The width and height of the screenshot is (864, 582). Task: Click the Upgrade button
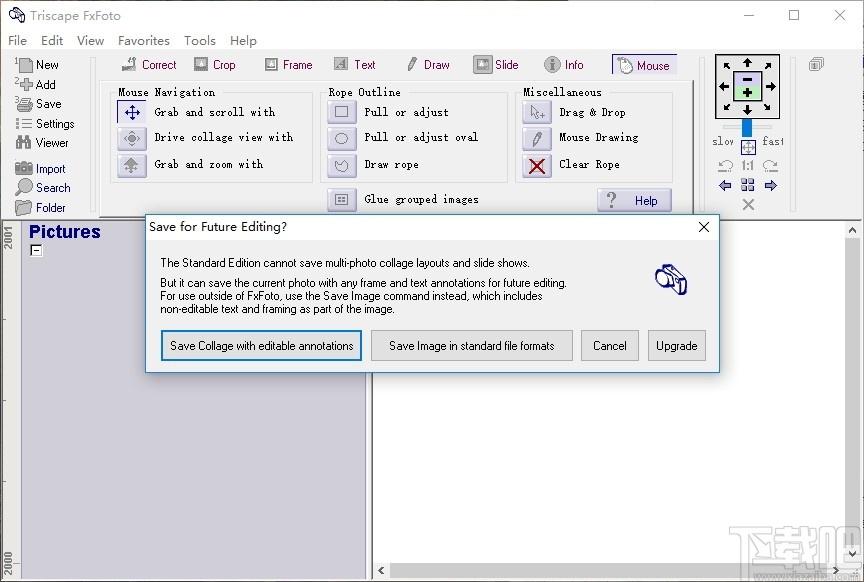(x=677, y=346)
